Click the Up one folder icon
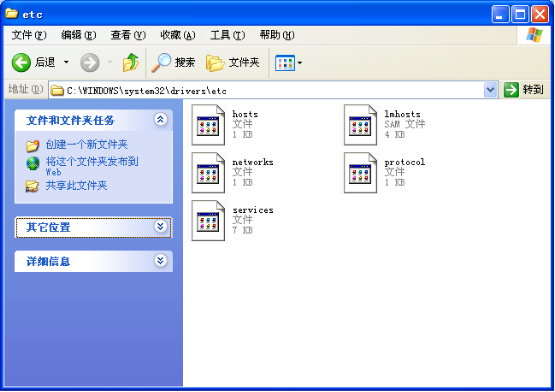The height and width of the screenshot is (392, 555). pyautogui.click(x=131, y=63)
